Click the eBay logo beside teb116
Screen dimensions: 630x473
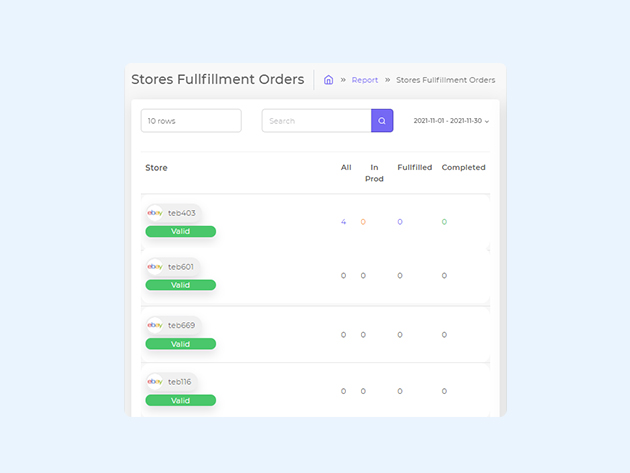(155, 382)
